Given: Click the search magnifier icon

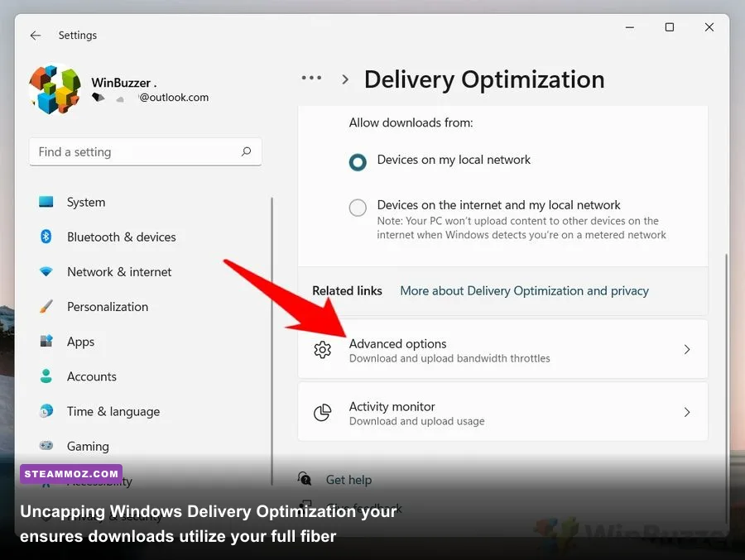Looking at the screenshot, I should (246, 151).
